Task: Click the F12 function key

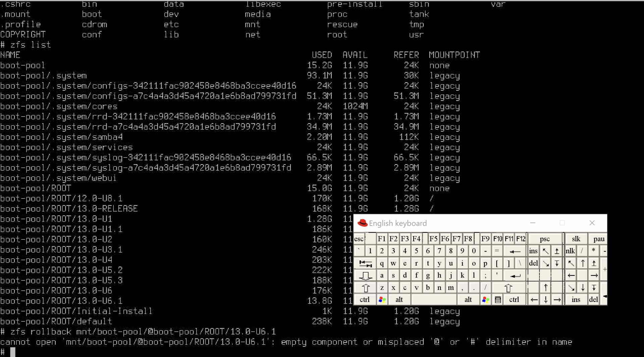Action: pos(521,239)
